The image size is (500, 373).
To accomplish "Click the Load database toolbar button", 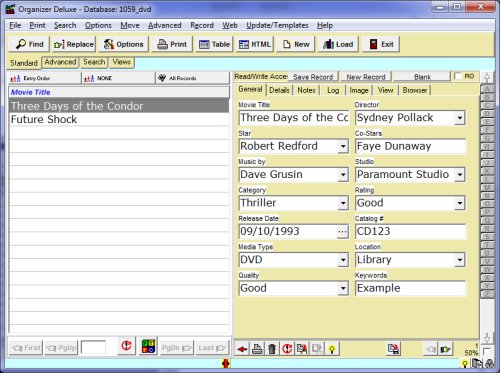I will click(x=338, y=44).
